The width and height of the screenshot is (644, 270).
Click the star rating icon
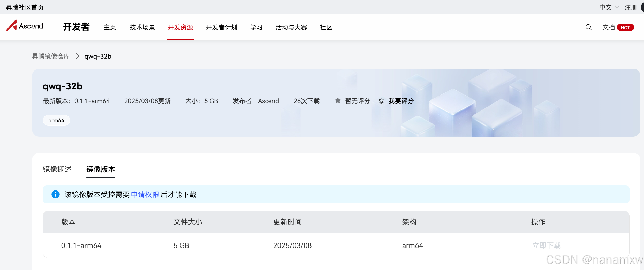338,101
